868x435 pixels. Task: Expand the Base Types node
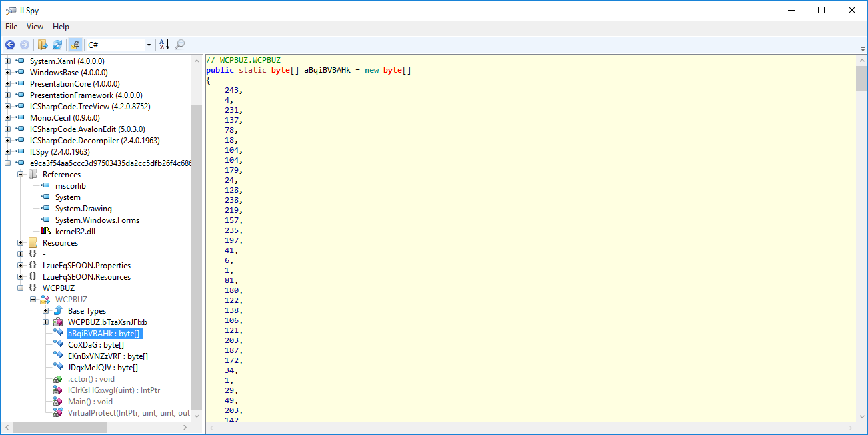[46, 311]
